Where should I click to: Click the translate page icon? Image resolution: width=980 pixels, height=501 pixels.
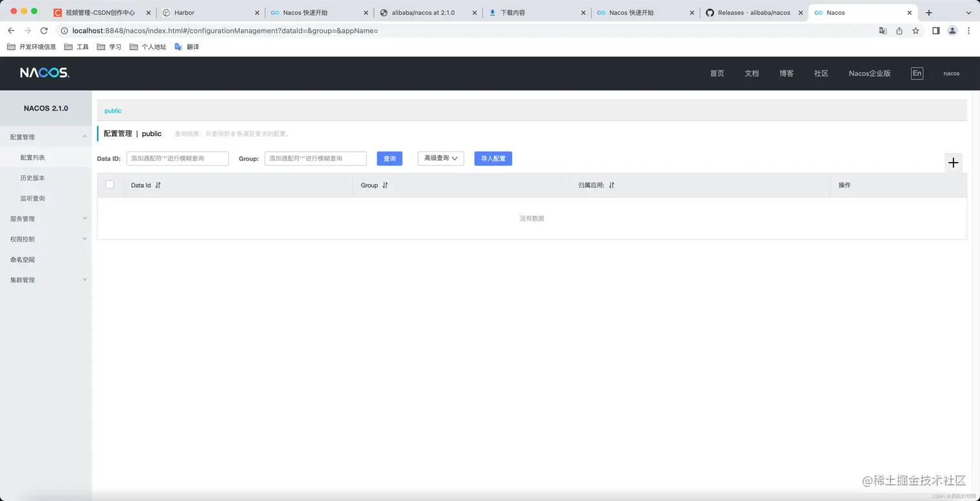coord(883,30)
